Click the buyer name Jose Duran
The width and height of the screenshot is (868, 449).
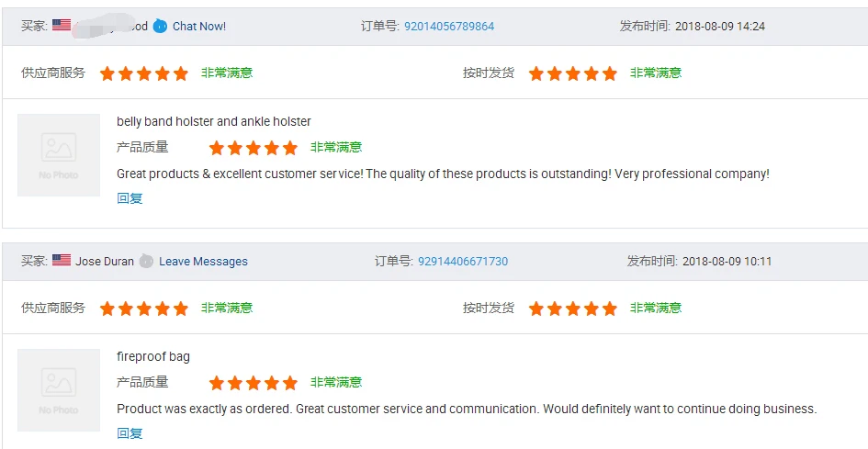pos(105,261)
